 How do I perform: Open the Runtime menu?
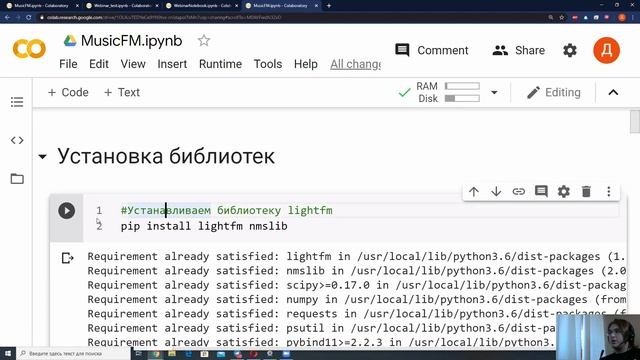point(220,64)
